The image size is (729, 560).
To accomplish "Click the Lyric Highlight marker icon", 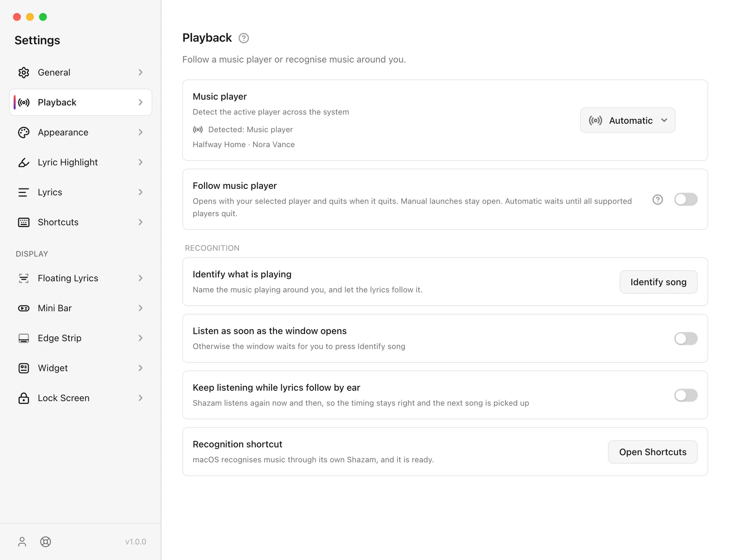I will (24, 162).
